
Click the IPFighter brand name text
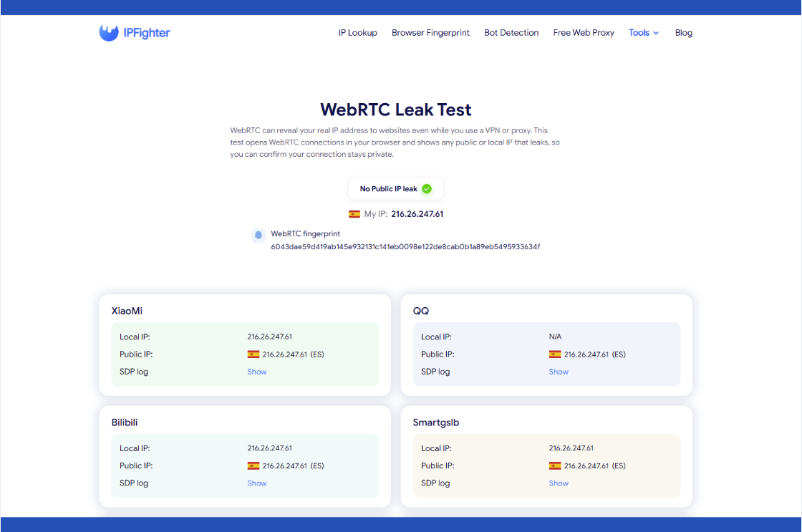click(147, 33)
